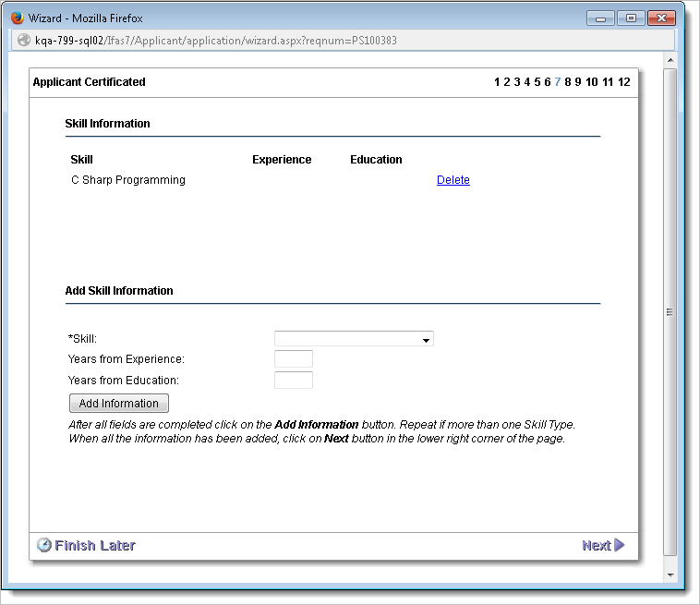Focus the Years from Experience field

294,359
